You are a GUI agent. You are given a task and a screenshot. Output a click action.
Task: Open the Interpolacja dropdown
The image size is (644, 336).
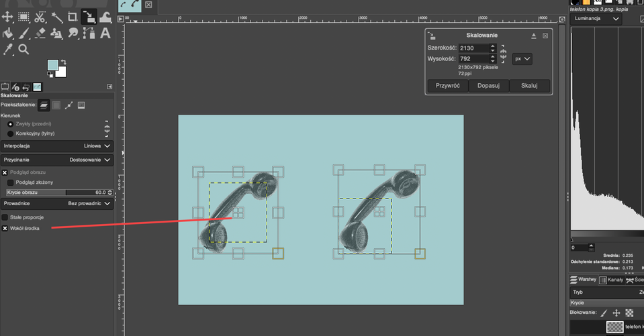[56, 146]
